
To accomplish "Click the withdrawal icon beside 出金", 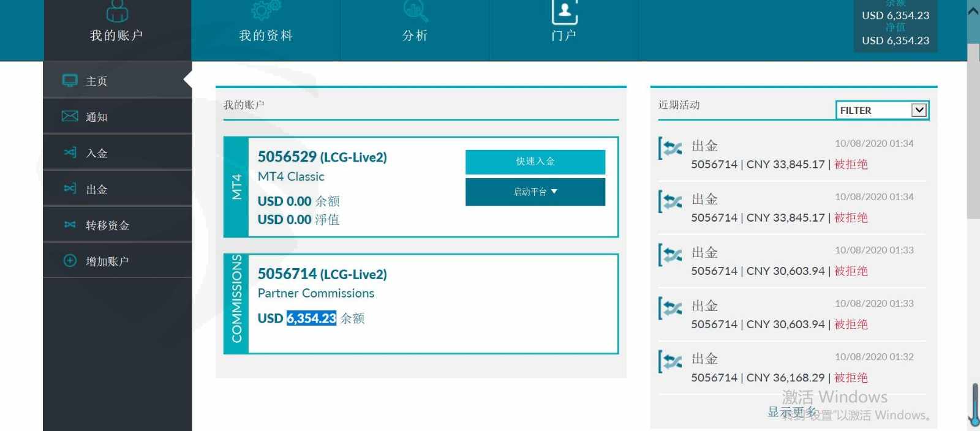I will [x=70, y=189].
